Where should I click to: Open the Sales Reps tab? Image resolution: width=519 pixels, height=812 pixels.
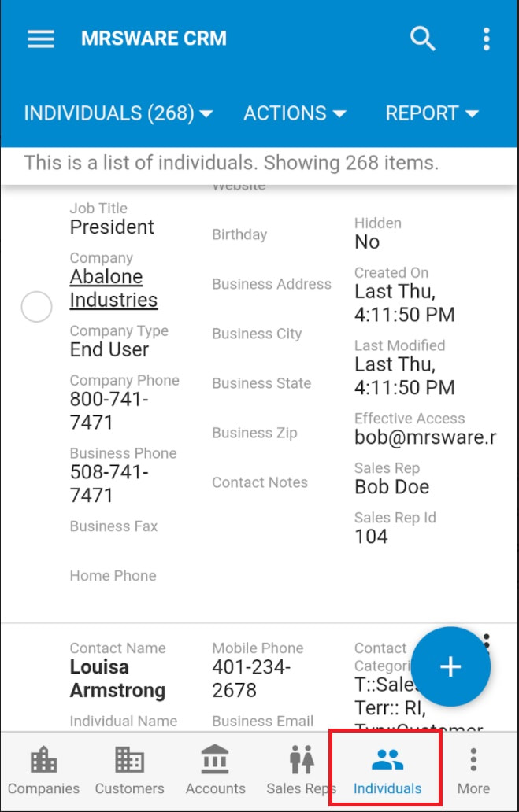pos(301,770)
